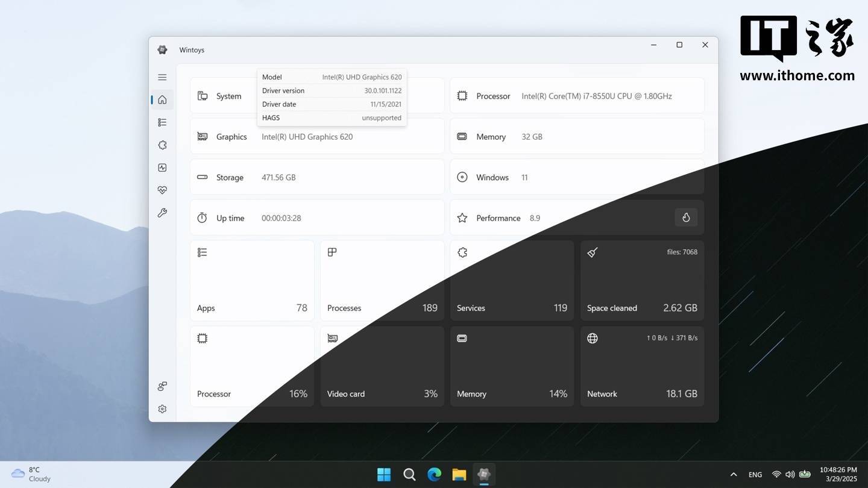Click the ENG language indicator
The width and height of the screenshot is (868, 488).
755,475
